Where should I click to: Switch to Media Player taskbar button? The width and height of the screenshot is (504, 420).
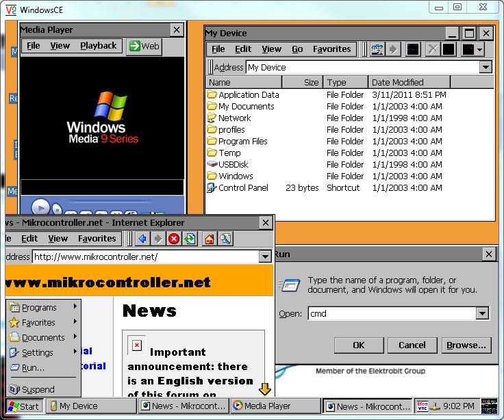(275, 406)
